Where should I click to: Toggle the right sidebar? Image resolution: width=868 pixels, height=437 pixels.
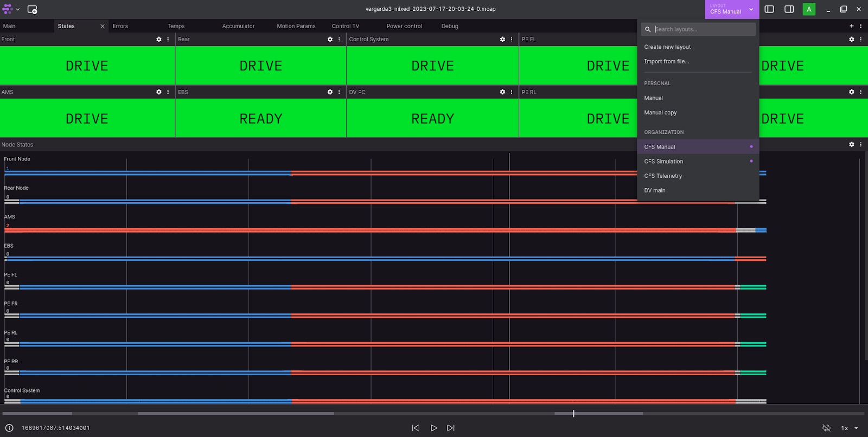[x=789, y=9]
